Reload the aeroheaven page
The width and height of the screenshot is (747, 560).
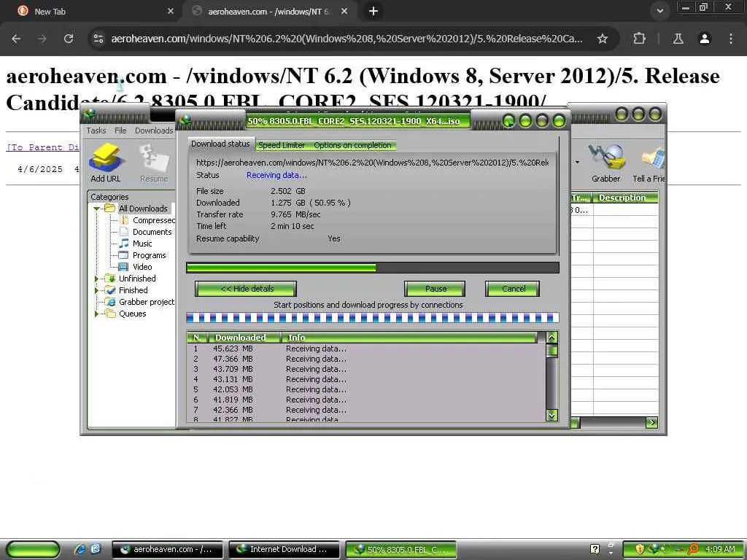click(x=69, y=39)
